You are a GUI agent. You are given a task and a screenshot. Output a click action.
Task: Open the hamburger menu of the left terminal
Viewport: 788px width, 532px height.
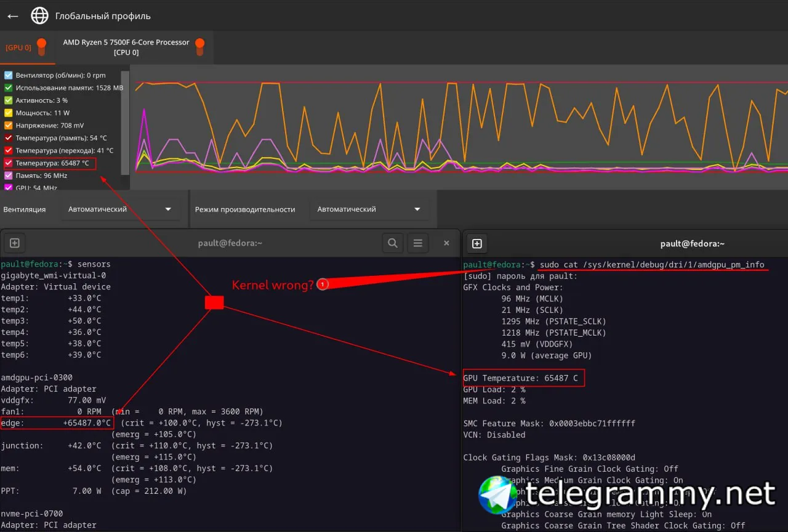click(x=418, y=243)
